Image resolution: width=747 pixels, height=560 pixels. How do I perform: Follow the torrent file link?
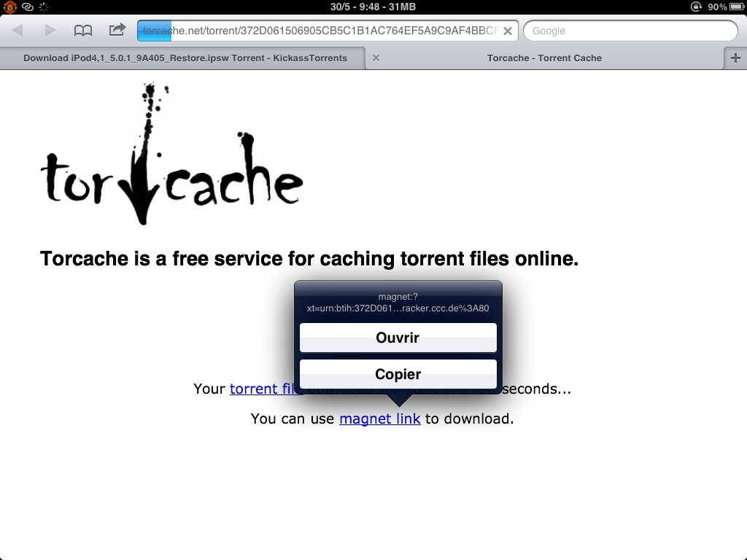tap(265, 389)
